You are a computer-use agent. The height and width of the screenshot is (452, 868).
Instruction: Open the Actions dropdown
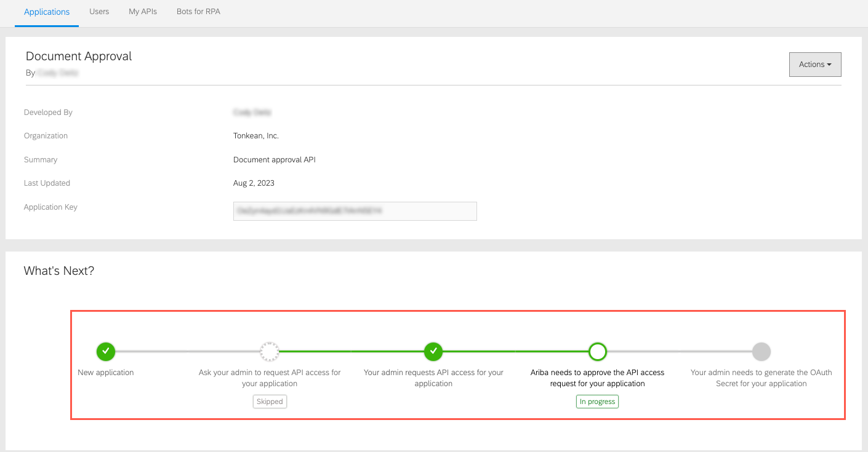815,65
